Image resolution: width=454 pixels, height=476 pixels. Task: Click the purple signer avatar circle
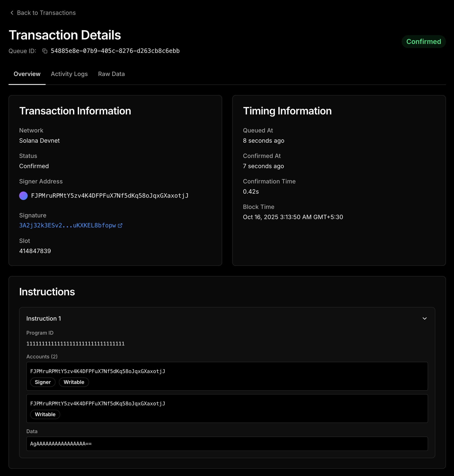[23, 195]
